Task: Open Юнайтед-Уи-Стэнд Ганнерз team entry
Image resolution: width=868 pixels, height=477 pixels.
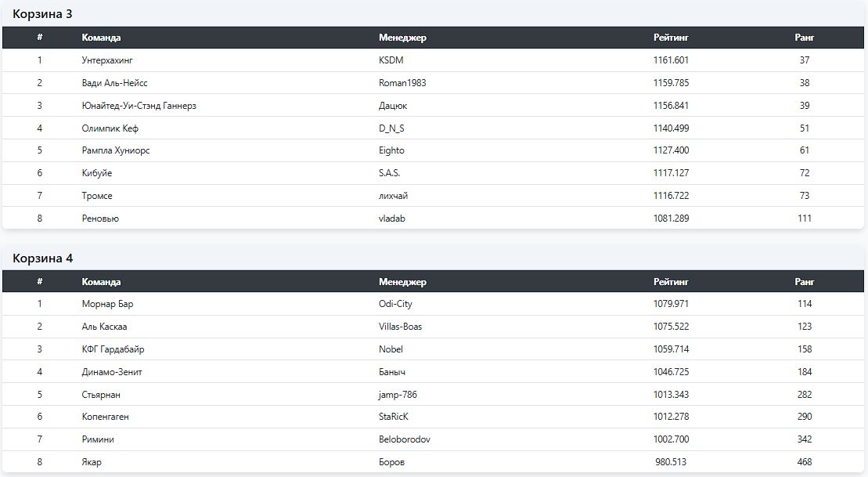Action: coord(139,106)
